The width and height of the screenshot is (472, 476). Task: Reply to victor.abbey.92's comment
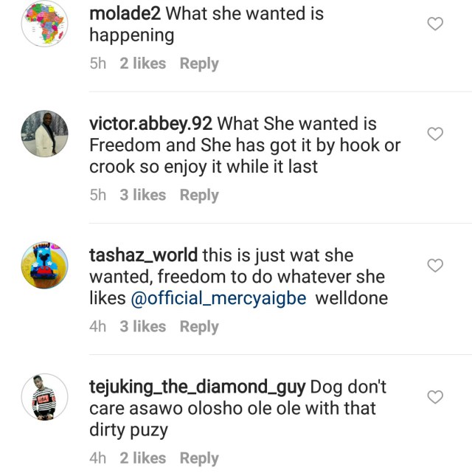199,195
